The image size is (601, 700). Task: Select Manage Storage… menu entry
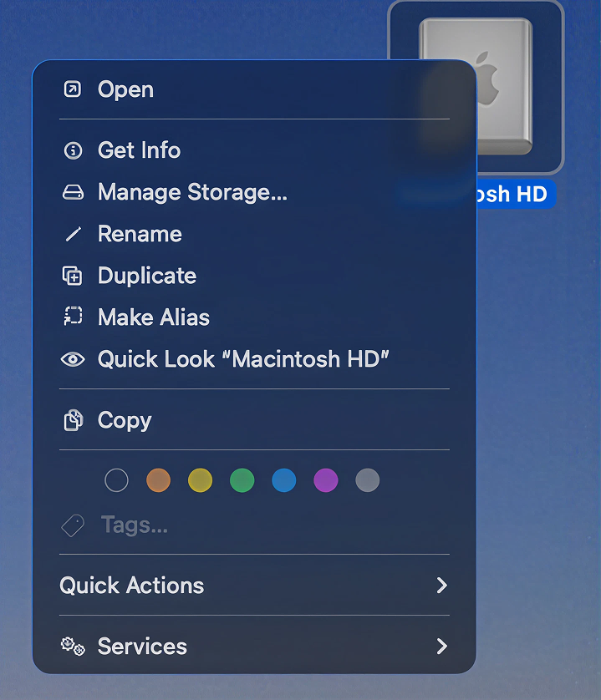click(x=254, y=192)
